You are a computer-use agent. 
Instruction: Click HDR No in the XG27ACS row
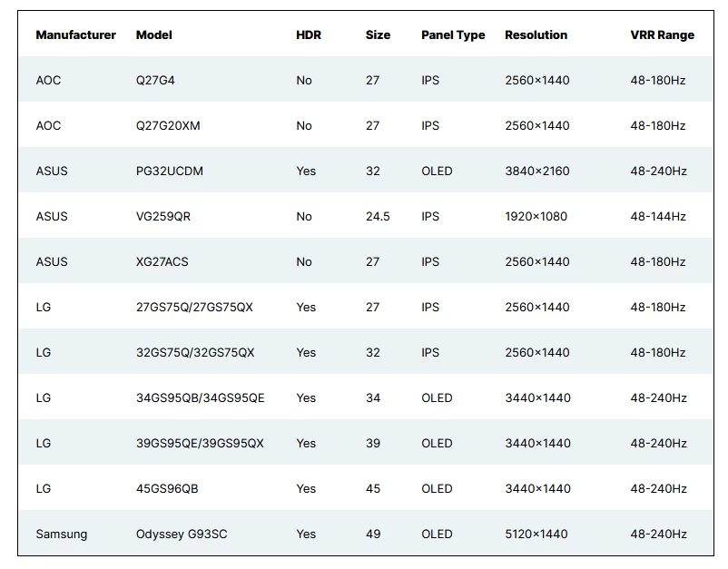pos(304,261)
